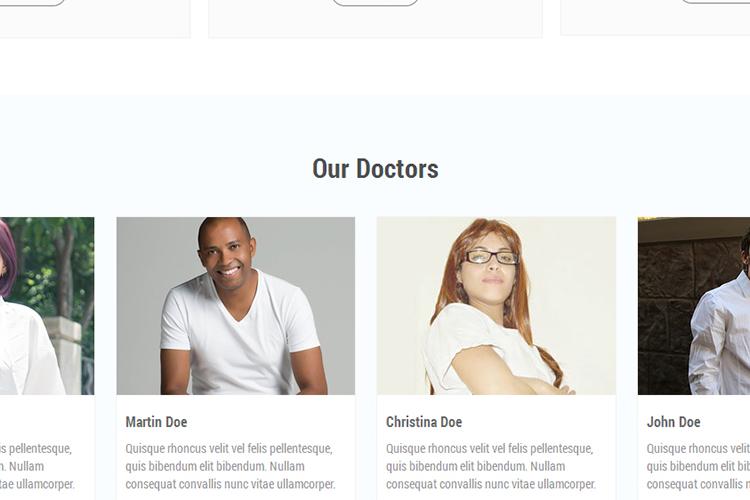Open the Christina Doe name link
Screen dimensions: 750x500
[424, 422]
